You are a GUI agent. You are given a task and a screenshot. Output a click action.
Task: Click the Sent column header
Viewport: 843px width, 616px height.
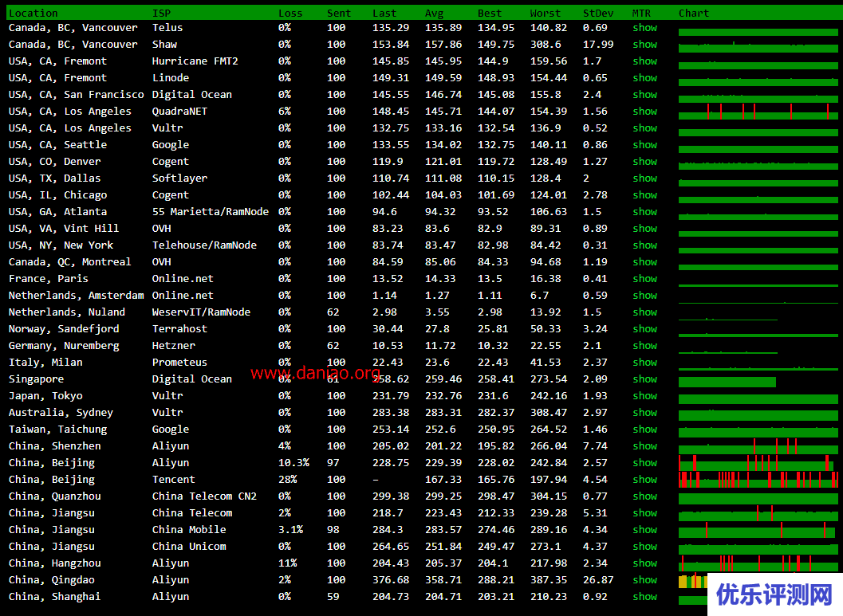coord(339,13)
